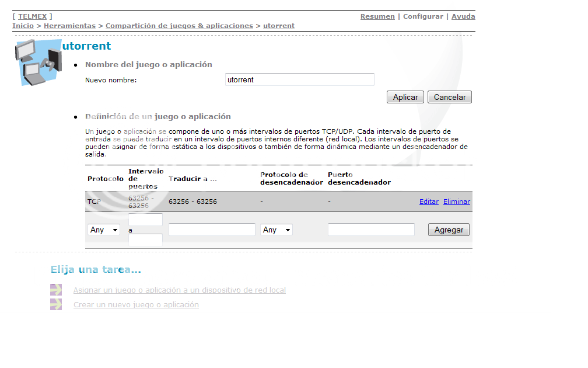
Task: Click arrow icon beside Crear un nuevo juego
Action: (x=56, y=304)
